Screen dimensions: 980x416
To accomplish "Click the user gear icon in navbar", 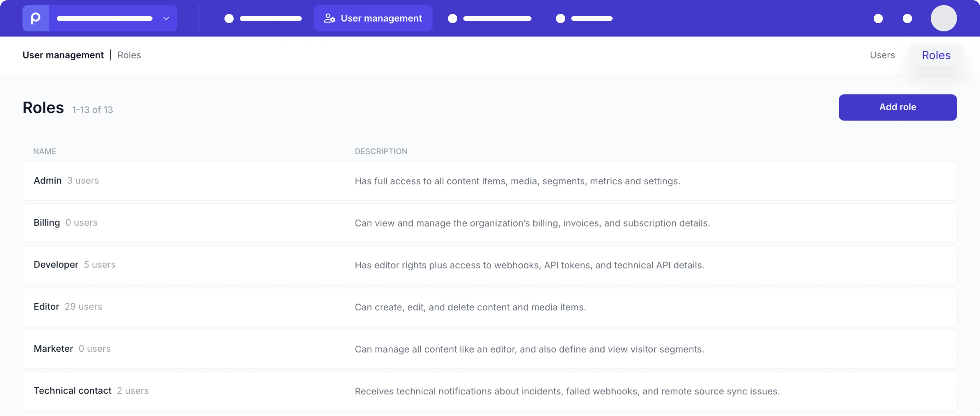I will point(329,18).
